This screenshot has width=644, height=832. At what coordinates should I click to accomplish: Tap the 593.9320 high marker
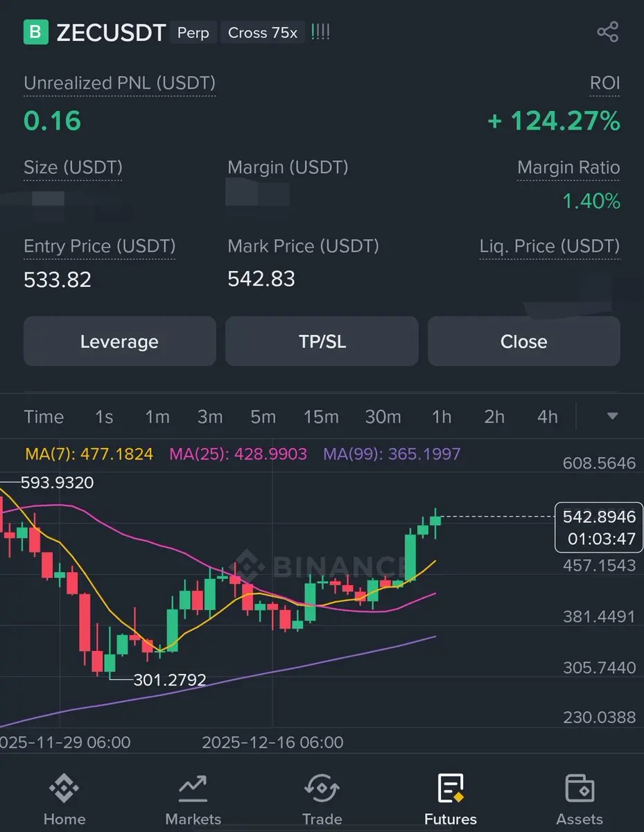57,483
